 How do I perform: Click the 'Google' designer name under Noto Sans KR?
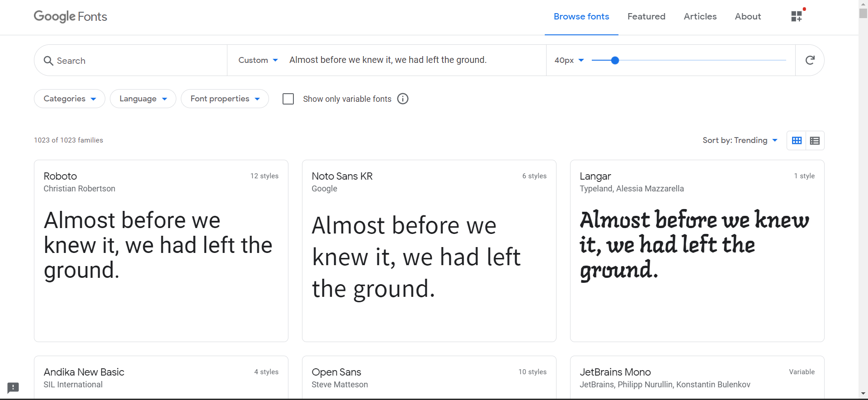(324, 189)
